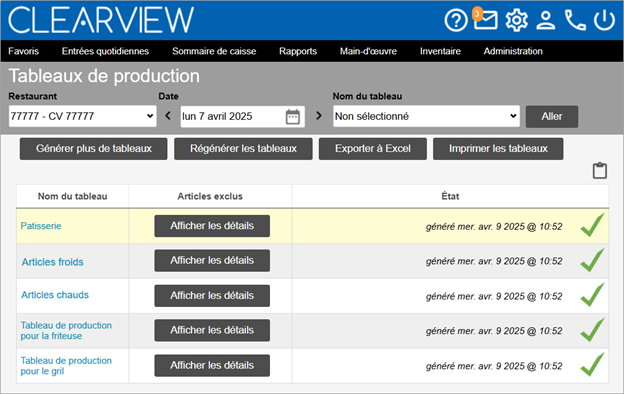Go to previous date arrow
624x394 pixels.
coord(168,116)
